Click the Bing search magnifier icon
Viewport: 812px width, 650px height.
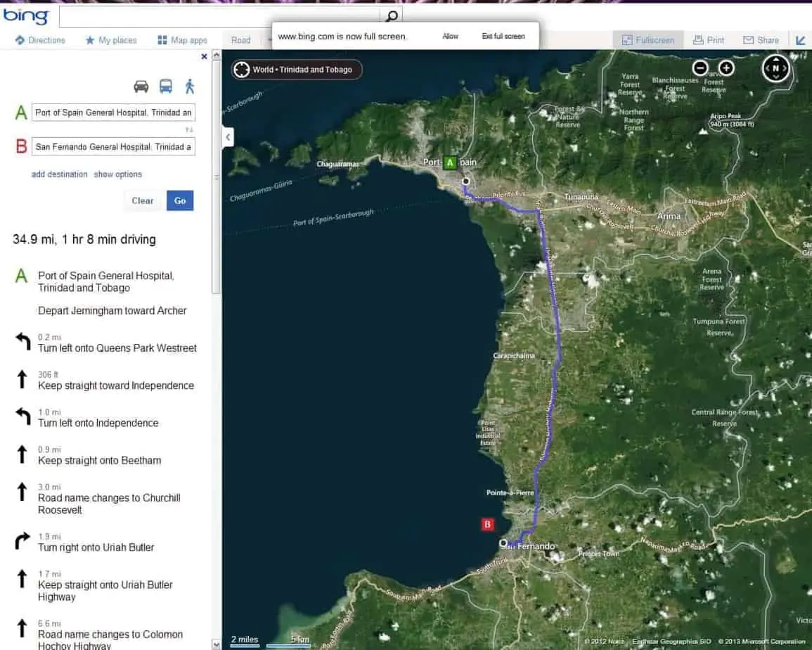[392, 16]
